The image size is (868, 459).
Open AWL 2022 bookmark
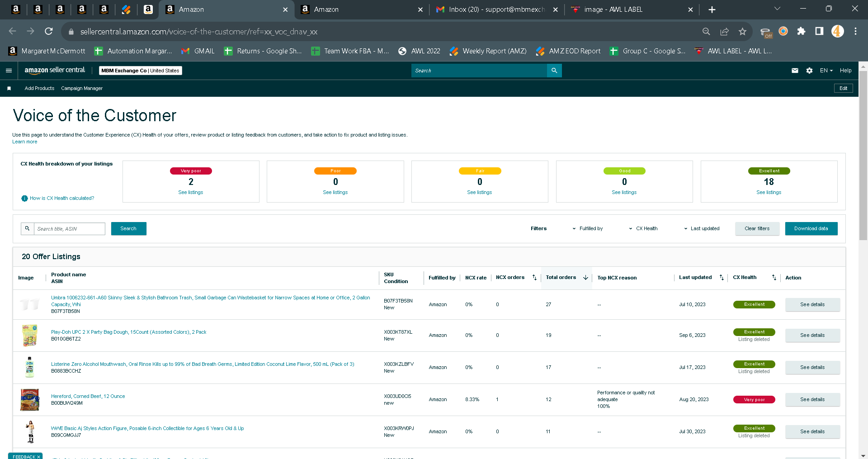pyautogui.click(x=419, y=51)
